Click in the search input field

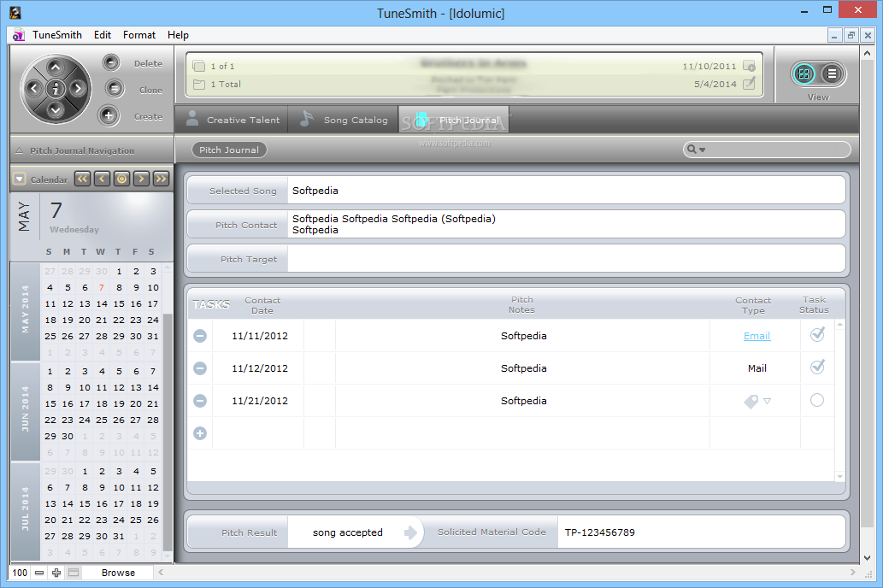click(x=777, y=150)
